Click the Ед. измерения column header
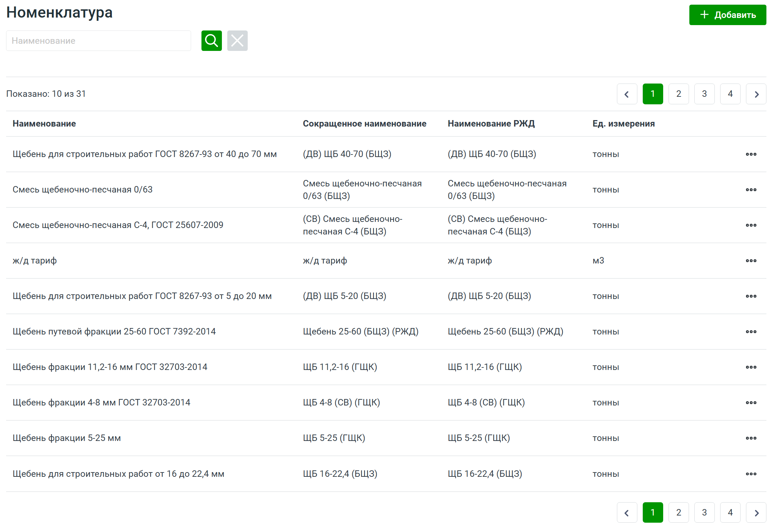770x532 pixels. point(623,124)
